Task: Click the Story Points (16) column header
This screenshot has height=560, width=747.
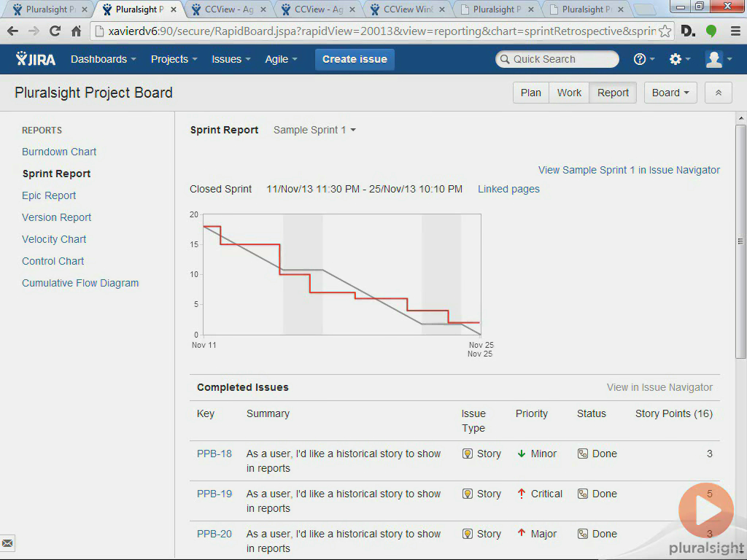Action: click(673, 414)
